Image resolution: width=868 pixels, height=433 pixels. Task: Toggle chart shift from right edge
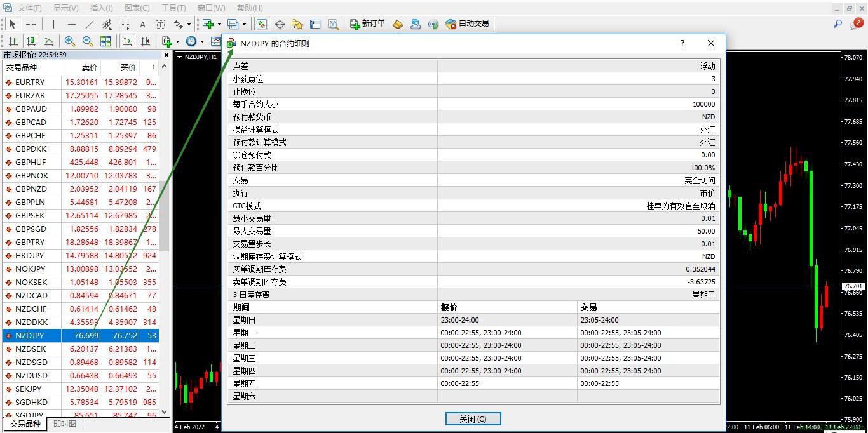pyautogui.click(x=146, y=41)
